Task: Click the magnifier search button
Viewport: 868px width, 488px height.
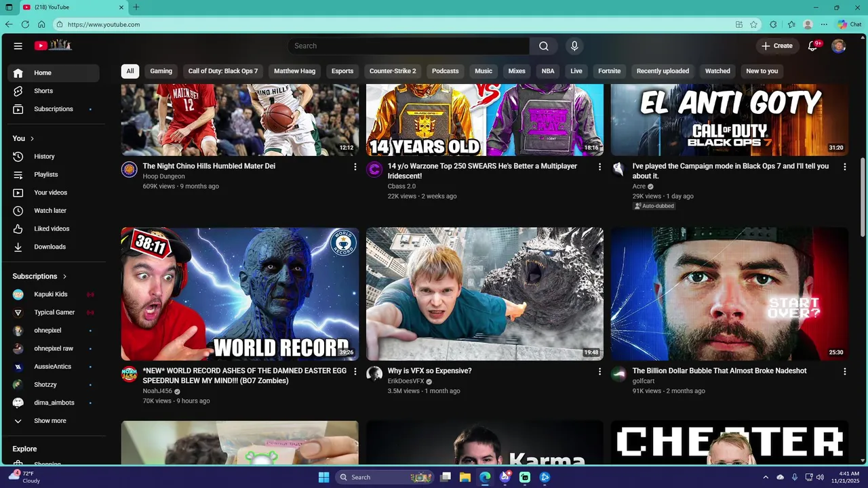Action: pos(544,46)
